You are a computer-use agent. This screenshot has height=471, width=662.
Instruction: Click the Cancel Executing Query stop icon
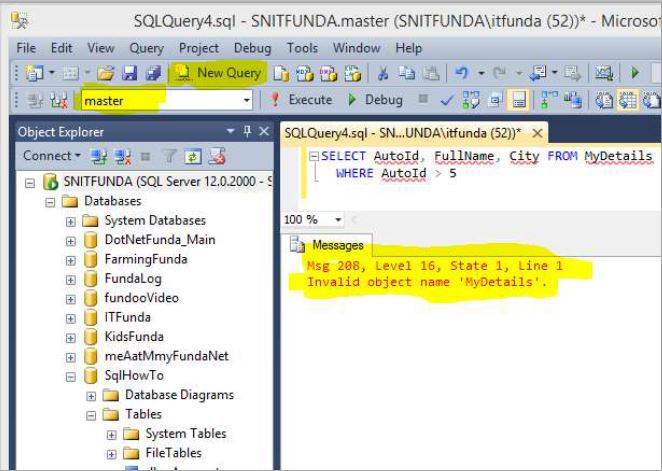(x=423, y=99)
